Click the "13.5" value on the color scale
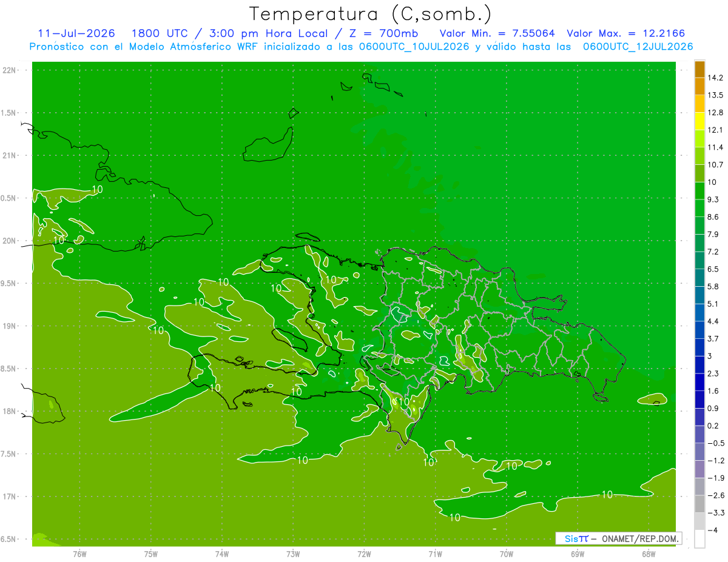 tap(715, 95)
